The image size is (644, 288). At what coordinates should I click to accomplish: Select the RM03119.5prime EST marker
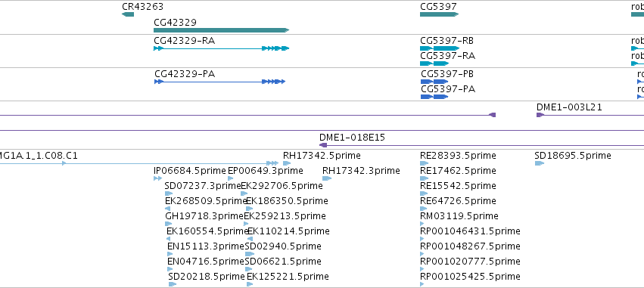(422, 224)
